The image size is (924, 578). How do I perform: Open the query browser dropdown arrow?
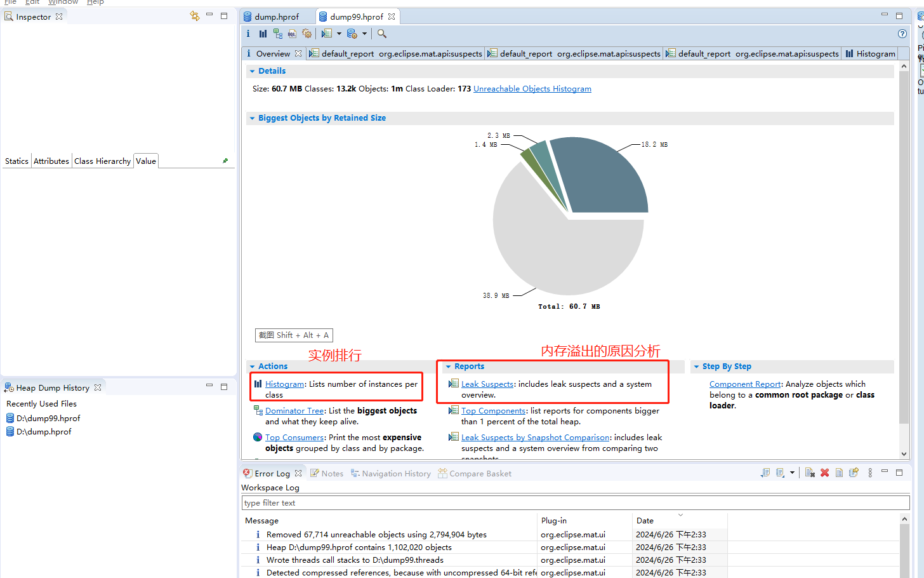[x=364, y=34]
